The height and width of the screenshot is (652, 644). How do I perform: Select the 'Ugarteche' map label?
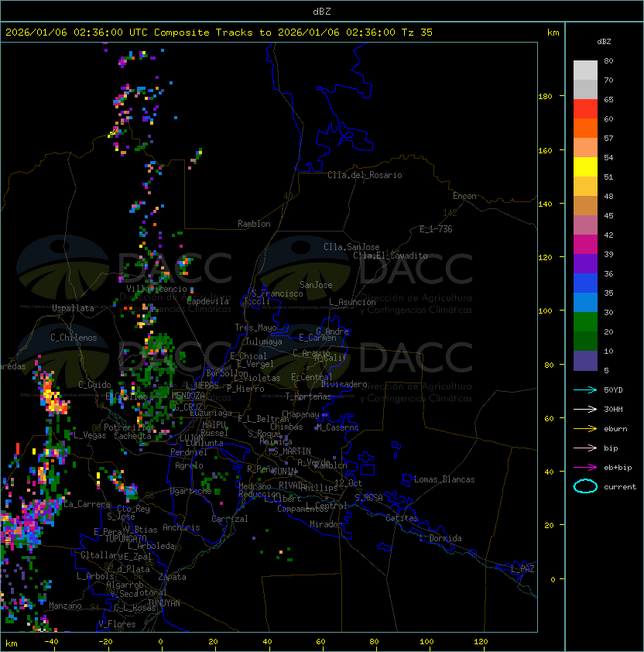[191, 491]
